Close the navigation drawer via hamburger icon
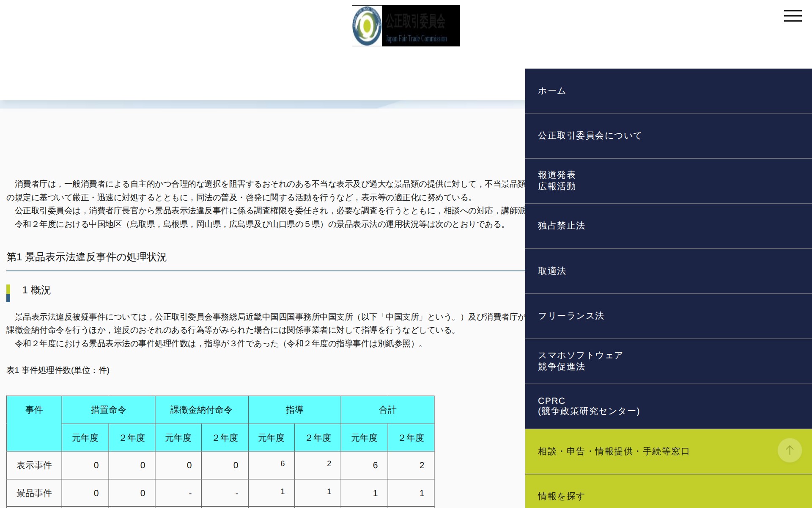Viewport: 812px width, 508px height. coord(793,16)
